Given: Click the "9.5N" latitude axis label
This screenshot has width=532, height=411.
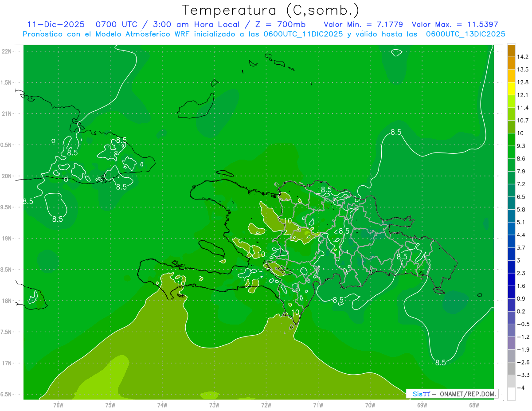Looking at the screenshot, I should 6,207.
